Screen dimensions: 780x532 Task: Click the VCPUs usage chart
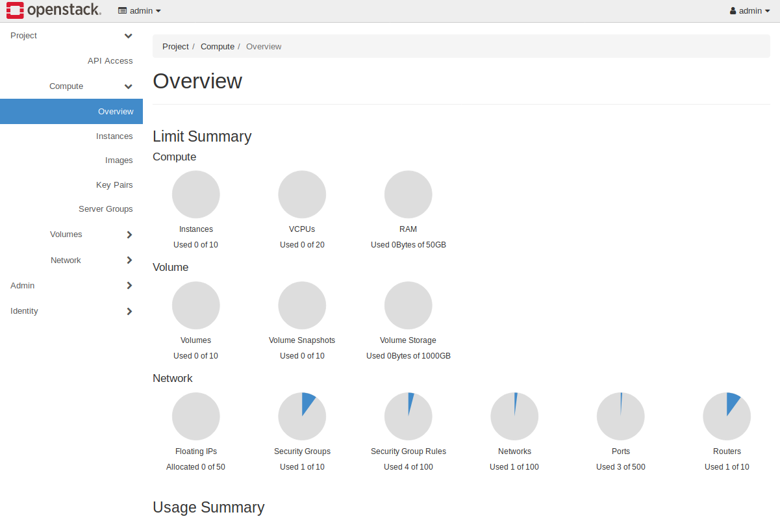(x=302, y=194)
